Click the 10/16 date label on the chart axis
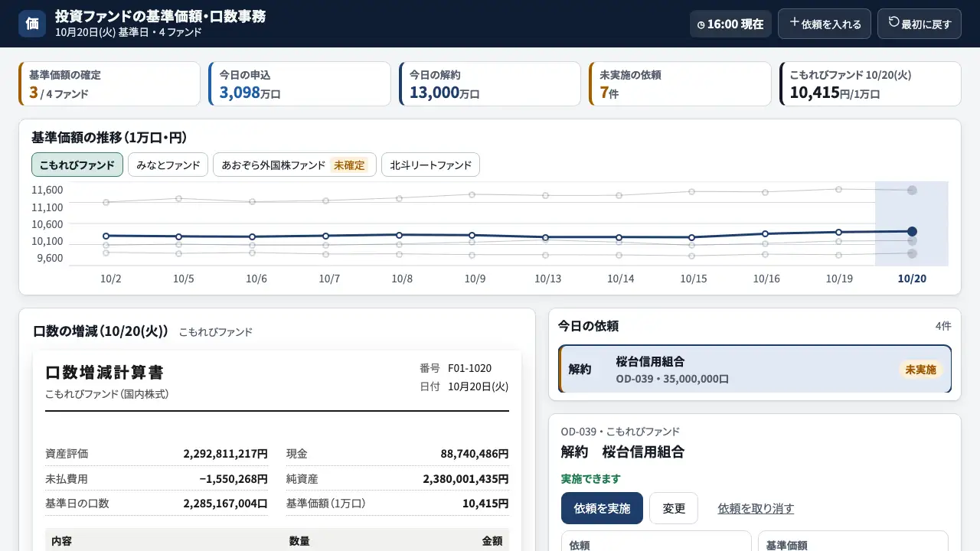This screenshot has width=980, height=551. [x=766, y=279]
